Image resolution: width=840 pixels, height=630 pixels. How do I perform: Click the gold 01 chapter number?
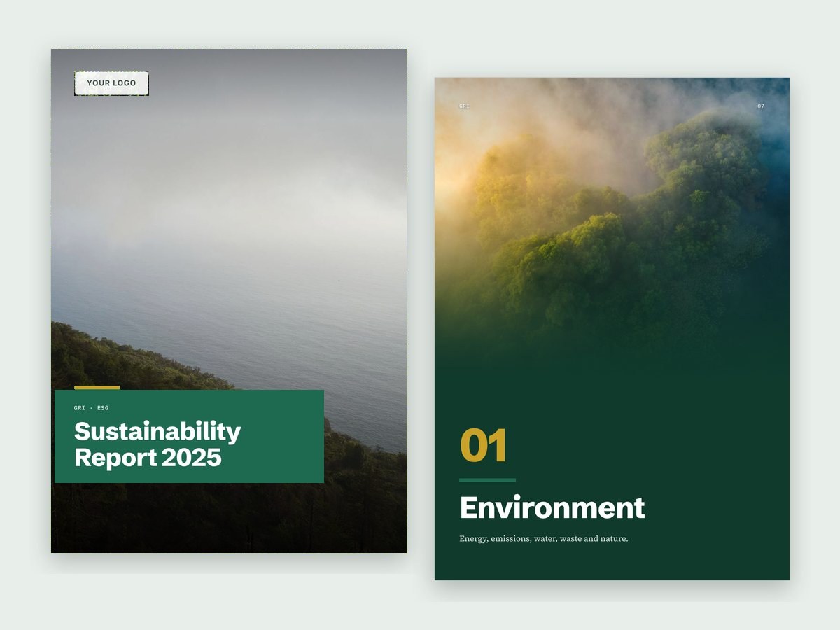[x=483, y=446]
